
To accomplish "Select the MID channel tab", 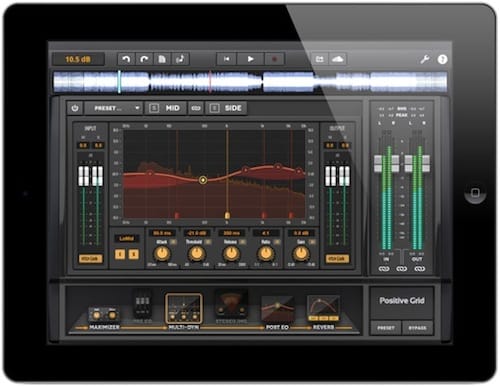I will point(173,108).
